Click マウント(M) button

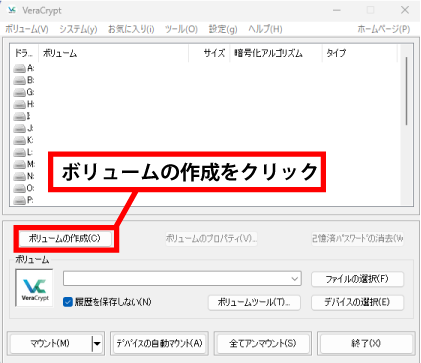(x=50, y=343)
